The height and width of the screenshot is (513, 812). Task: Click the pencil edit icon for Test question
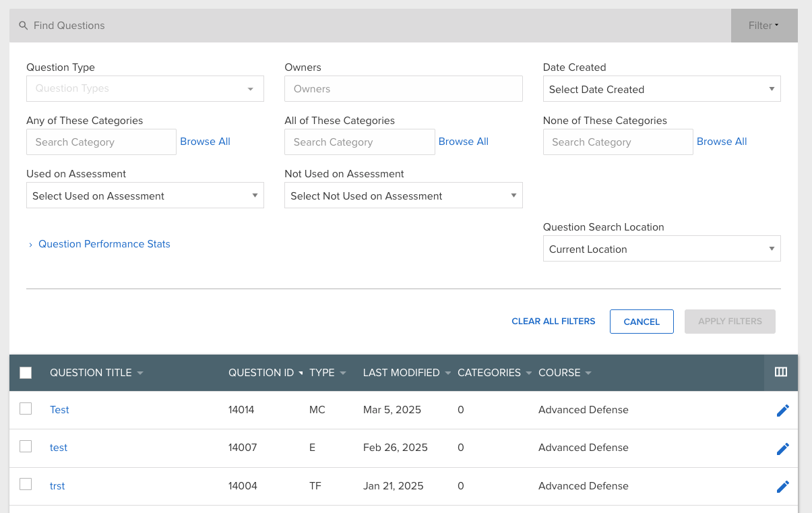782,411
